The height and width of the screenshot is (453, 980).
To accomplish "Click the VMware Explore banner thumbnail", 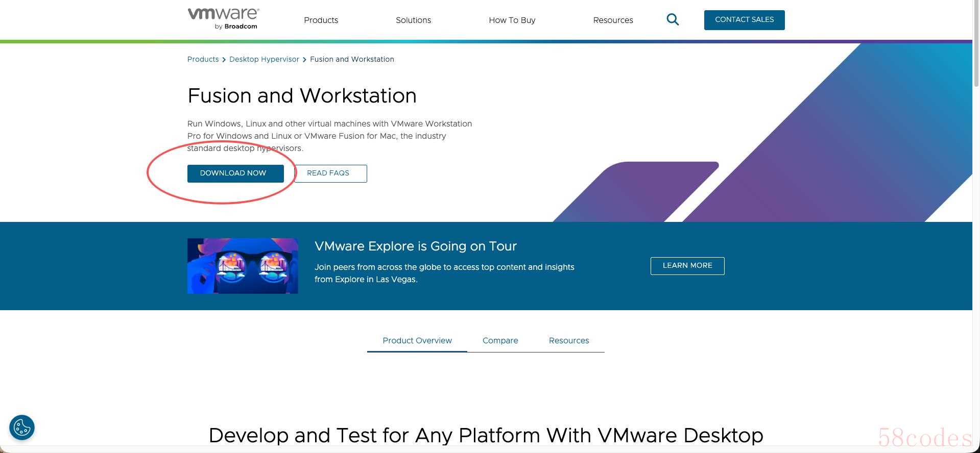I will pyautogui.click(x=243, y=266).
